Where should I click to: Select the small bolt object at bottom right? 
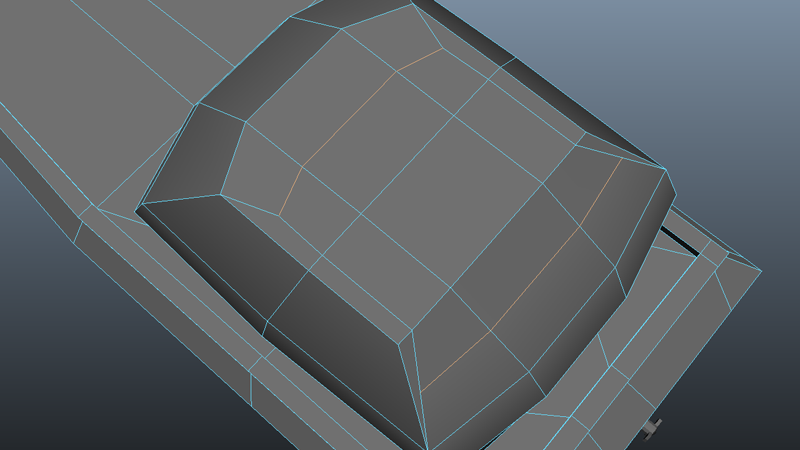tap(656, 428)
